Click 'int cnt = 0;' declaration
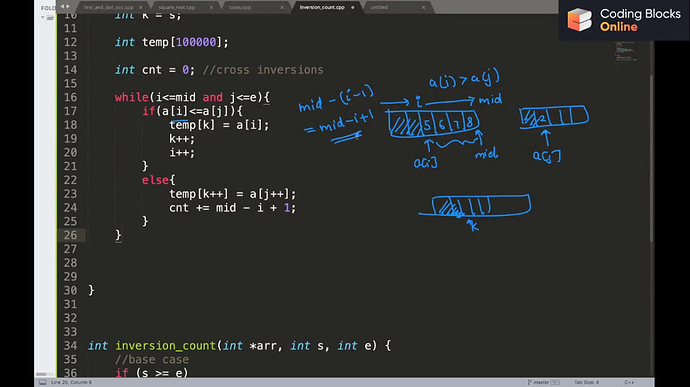Image resolution: width=690 pixels, height=387 pixels. [x=154, y=70]
